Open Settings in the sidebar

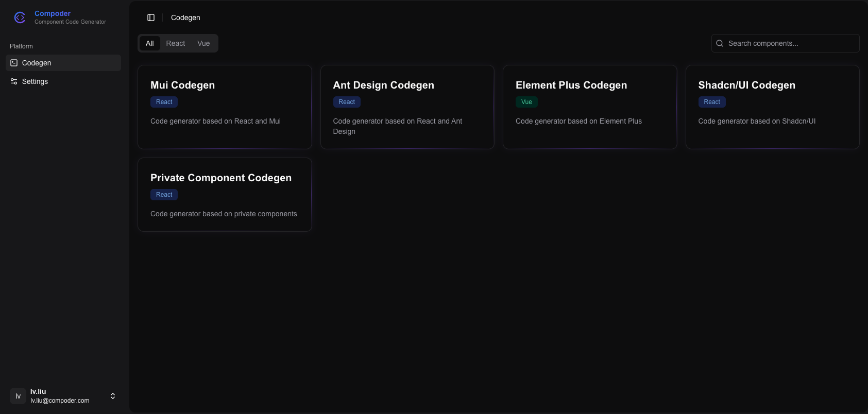[63, 81]
